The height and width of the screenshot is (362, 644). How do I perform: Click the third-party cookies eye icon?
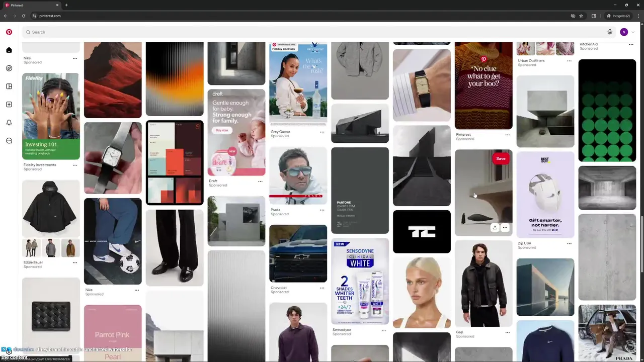[573, 16]
